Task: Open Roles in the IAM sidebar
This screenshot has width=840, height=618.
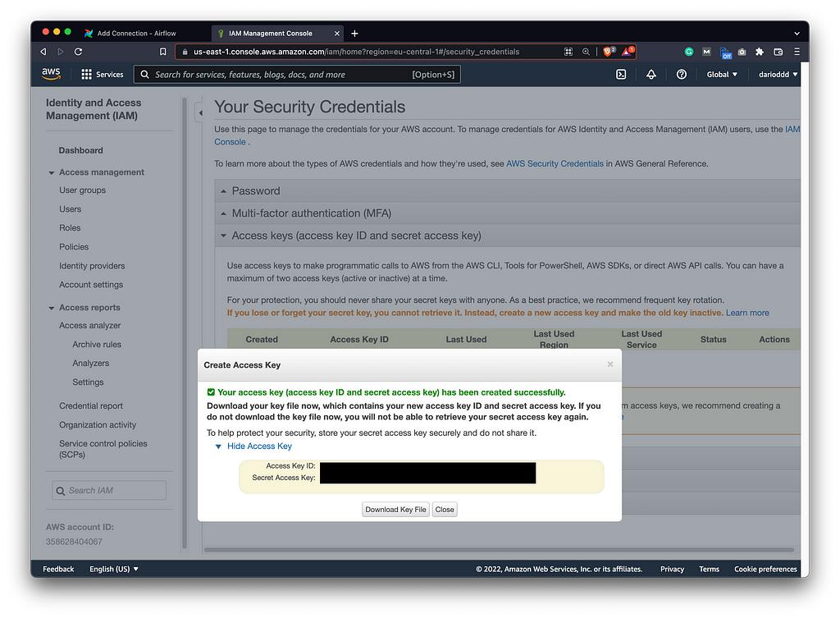Action: click(x=70, y=228)
